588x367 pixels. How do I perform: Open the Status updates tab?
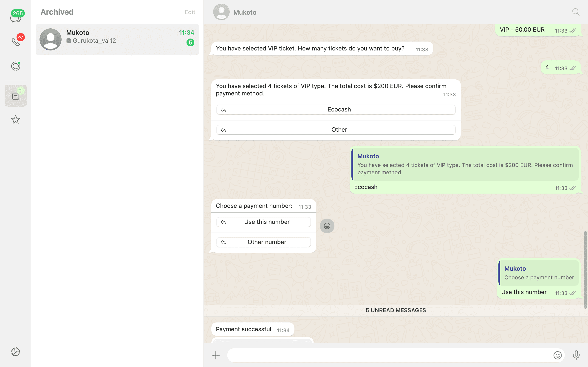[x=16, y=66]
